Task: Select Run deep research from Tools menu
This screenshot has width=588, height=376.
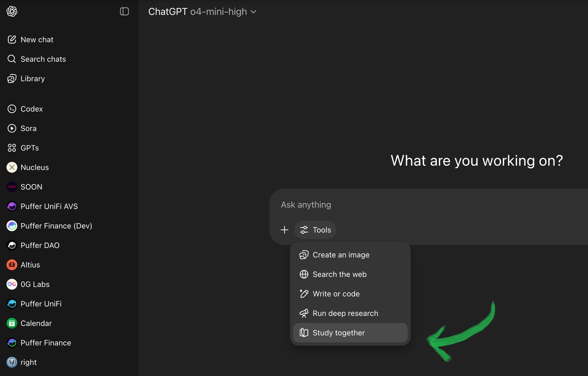Action: 350,313
